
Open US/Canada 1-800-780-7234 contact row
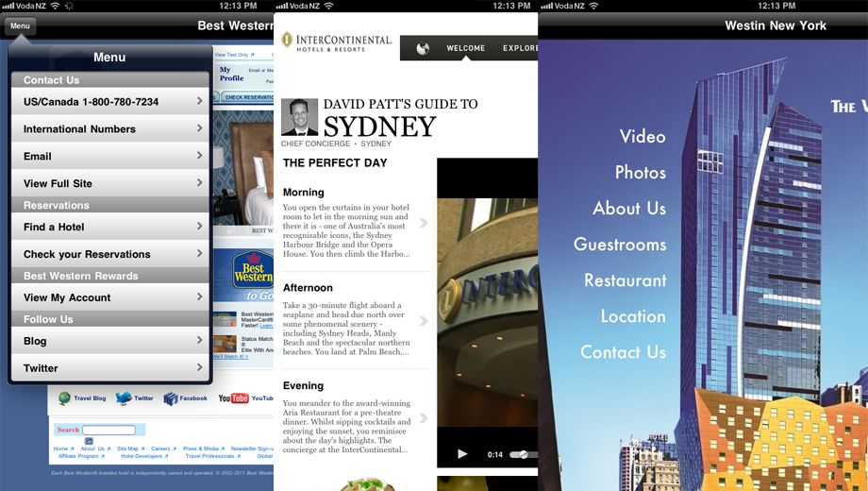[110, 101]
